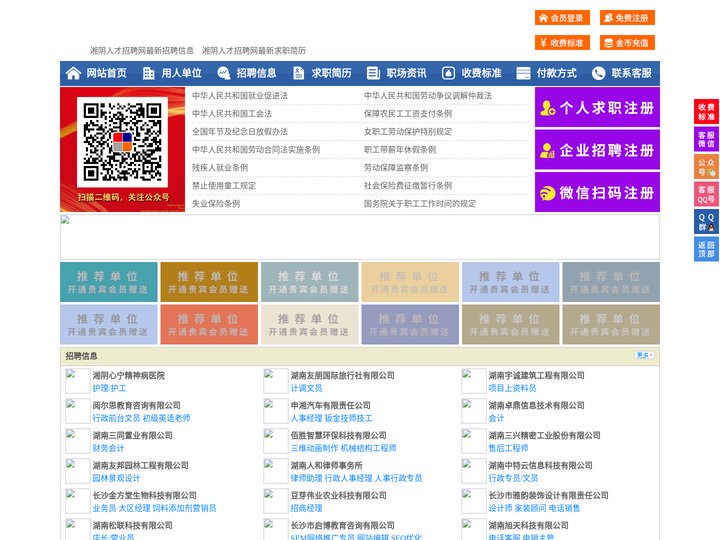Open company 湖南人和律师事务所

(326, 465)
